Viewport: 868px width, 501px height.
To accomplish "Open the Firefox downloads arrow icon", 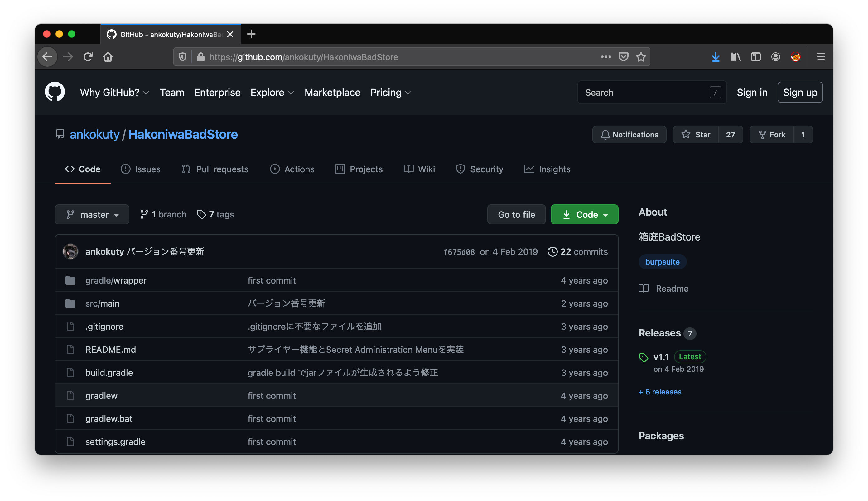I will pos(716,57).
